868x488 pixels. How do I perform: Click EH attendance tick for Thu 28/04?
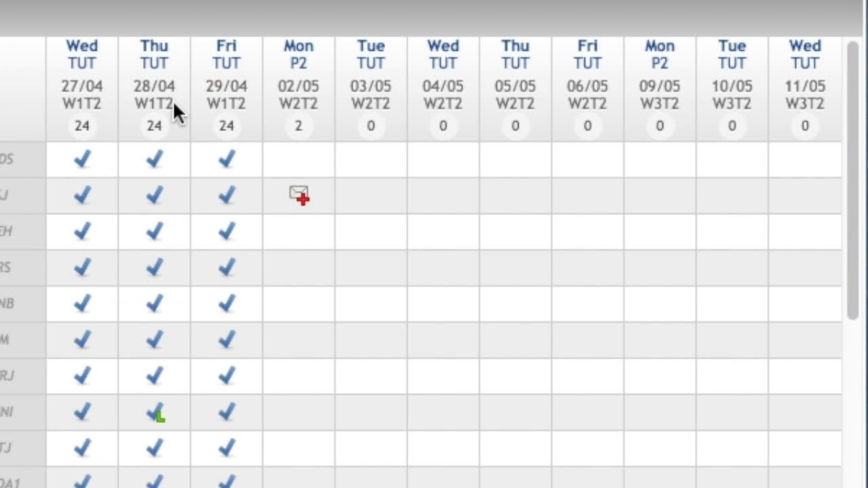(155, 232)
